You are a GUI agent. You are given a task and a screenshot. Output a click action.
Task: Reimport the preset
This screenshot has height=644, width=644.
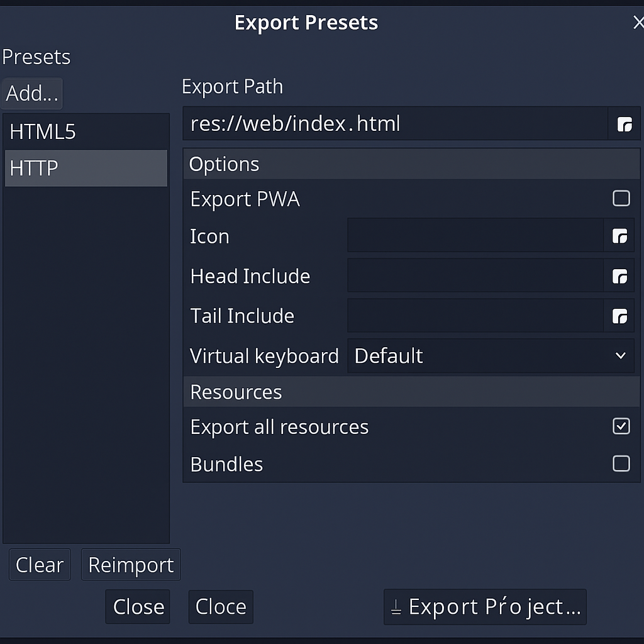pos(130,564)
